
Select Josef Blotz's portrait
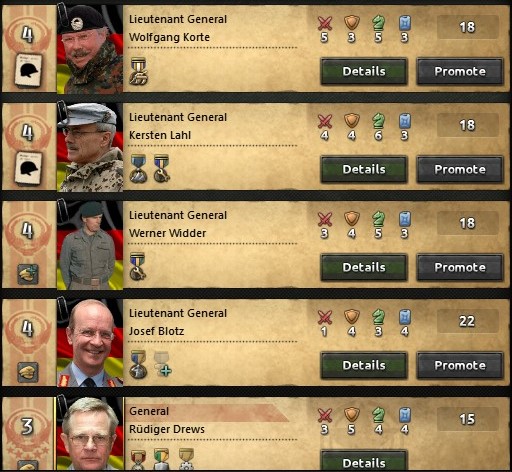[90, 343]
